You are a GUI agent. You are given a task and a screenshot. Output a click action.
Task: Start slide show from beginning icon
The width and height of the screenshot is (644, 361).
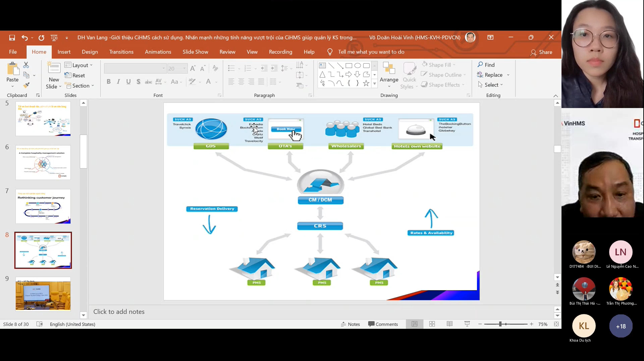point(54,38)
